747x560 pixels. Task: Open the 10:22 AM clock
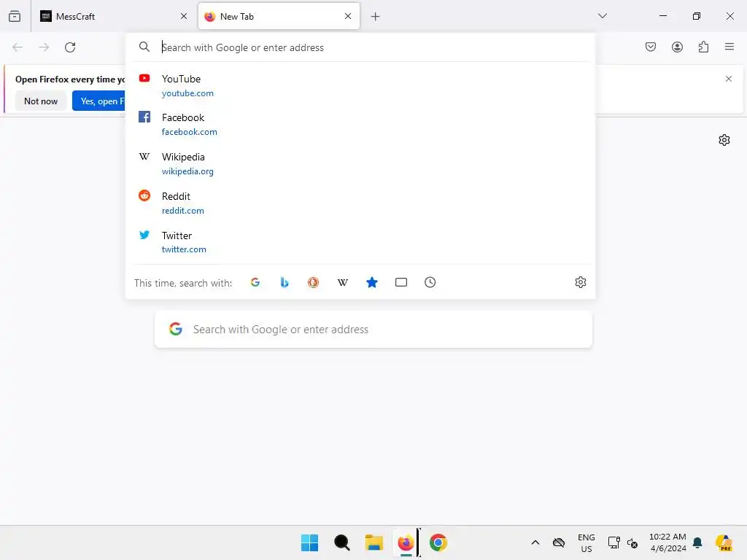667,542
